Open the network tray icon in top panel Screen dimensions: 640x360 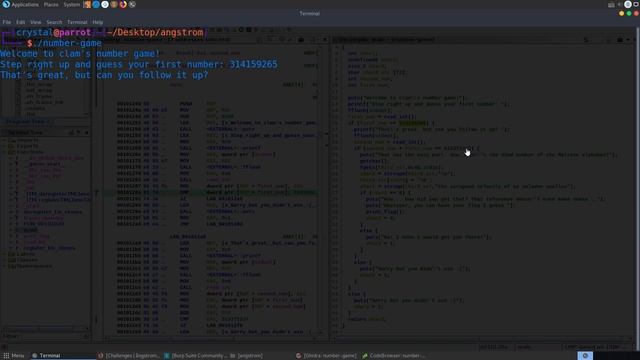[x=611, y=4]
